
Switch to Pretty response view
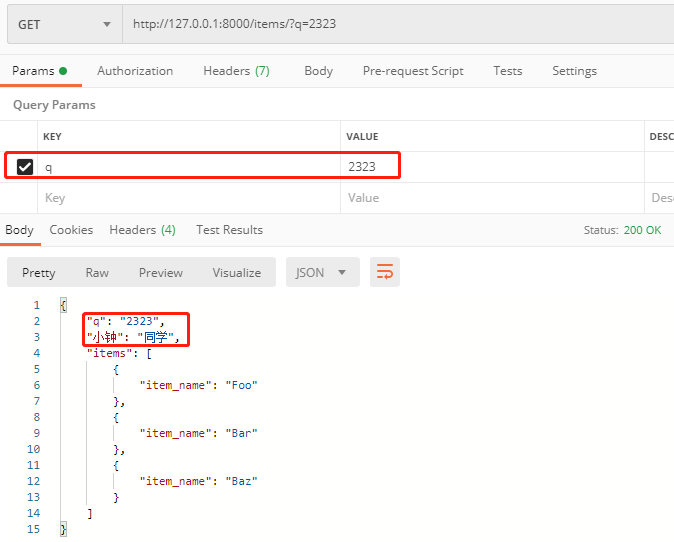pyautogui.click(x=39, y=273)
